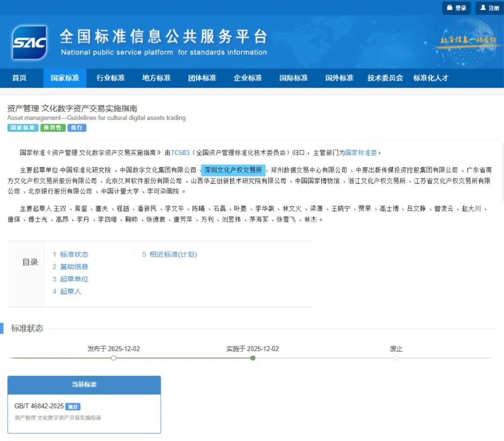This screenshot has width=504, height=441.
Task: Go to 行业标准 in navigation bar
Action: tap(111, 78)
